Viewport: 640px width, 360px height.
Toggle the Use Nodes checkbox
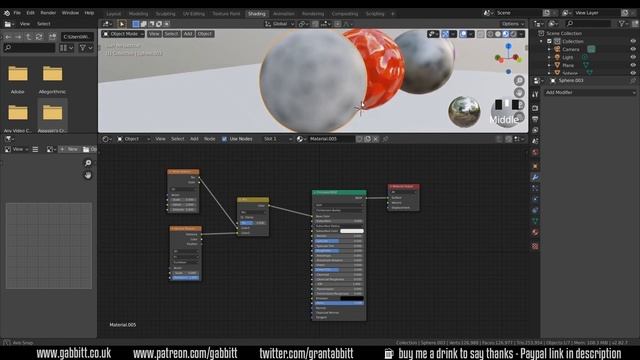pos(224,139)
